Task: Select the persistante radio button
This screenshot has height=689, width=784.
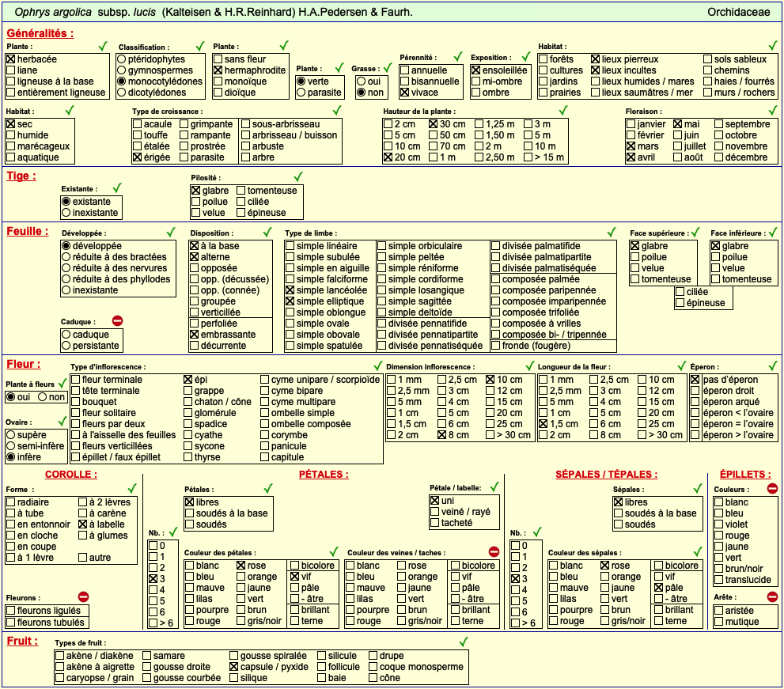Action: point(66,346)
